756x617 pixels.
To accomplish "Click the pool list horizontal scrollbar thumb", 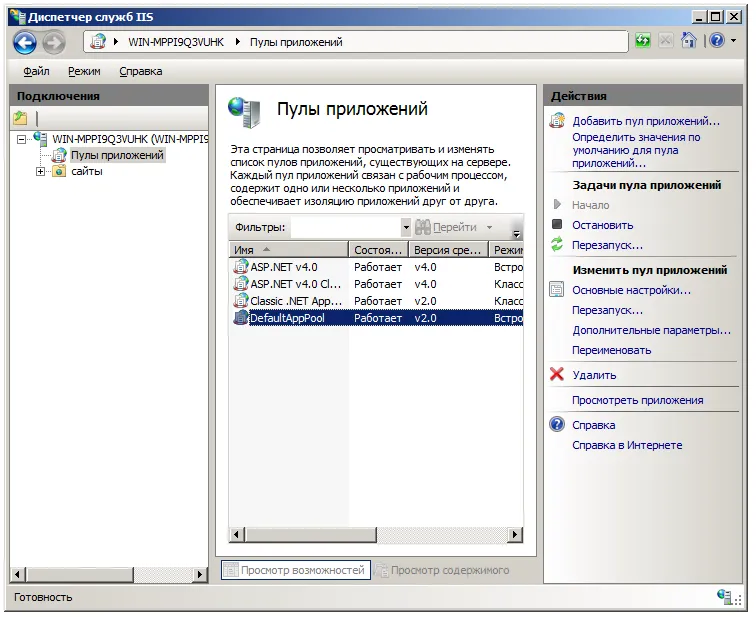I will click(311, 534).
